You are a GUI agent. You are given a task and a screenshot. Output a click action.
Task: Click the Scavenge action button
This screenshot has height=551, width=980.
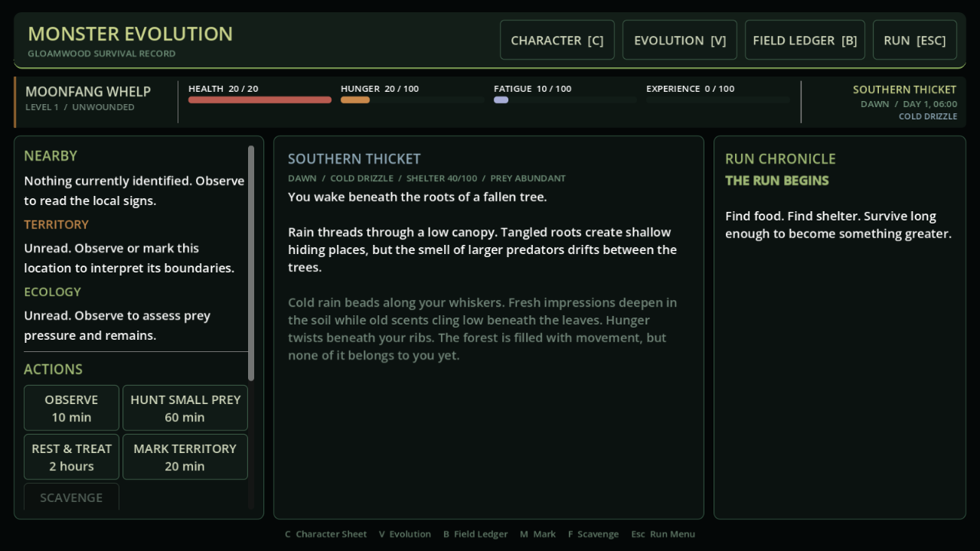point(71,497)
